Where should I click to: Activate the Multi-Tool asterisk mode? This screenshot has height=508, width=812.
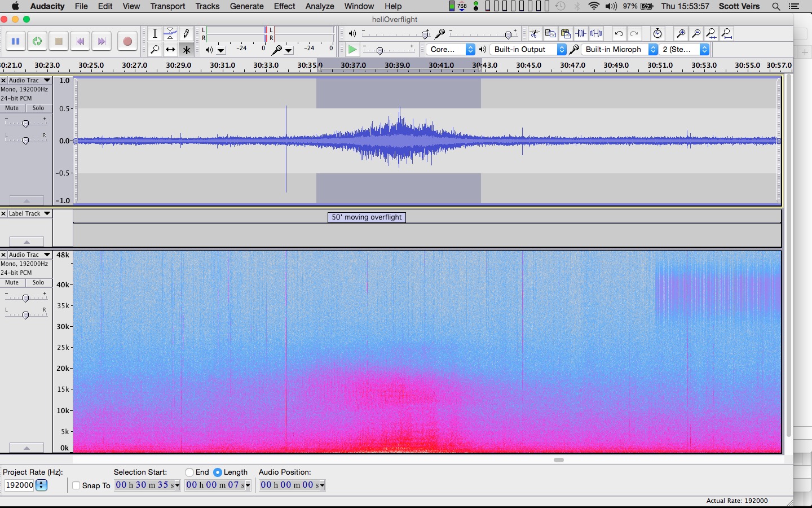click(x=187, y=50)
